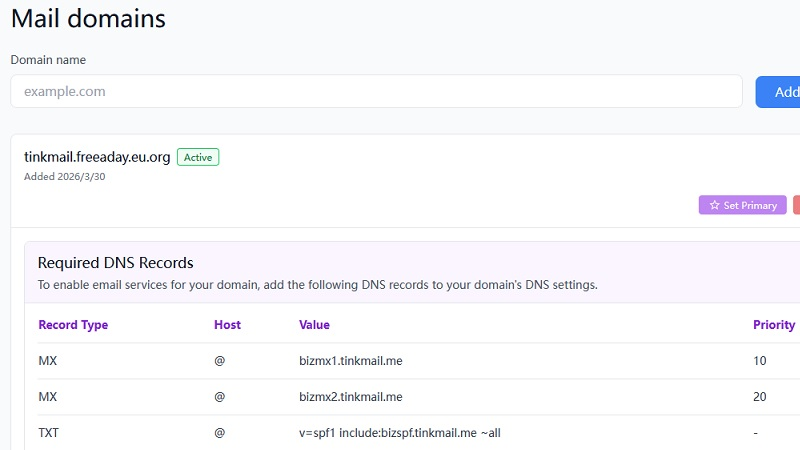
Task: Click the red button beside Set Primary
Action: pyautogui.click(x=796, y=205)
